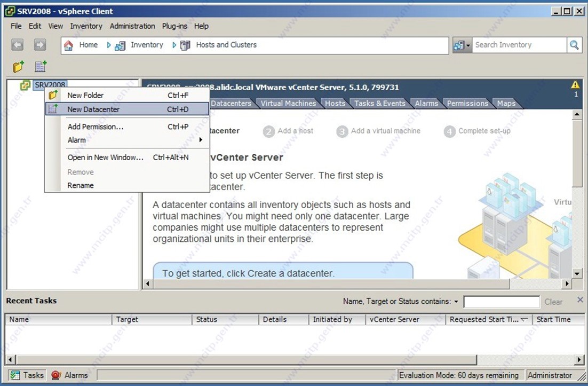
Task: Click the Forward navigation arrow
Action: coord(39,45)
